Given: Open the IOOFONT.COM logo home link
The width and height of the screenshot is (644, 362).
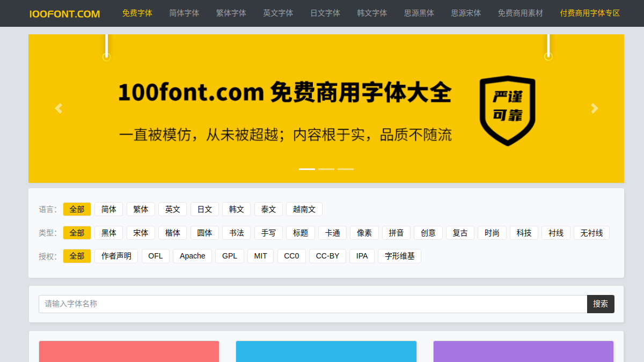Looking at the screenshot, I should tap(64, 13).
